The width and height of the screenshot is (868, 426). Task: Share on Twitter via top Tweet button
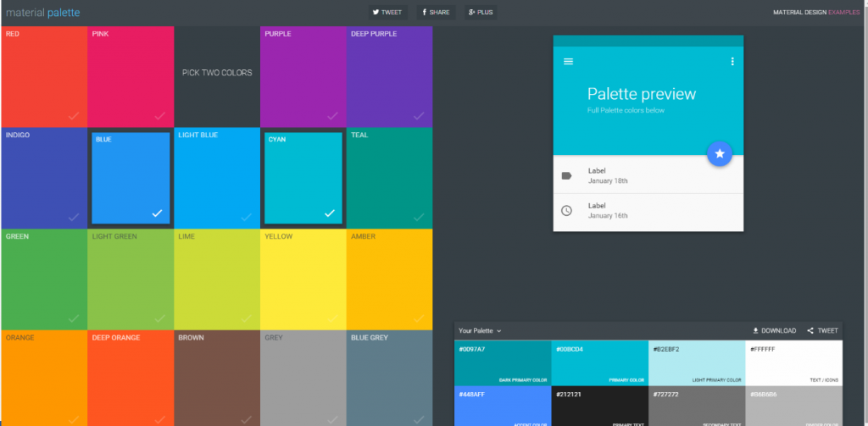tap(387, 13)
